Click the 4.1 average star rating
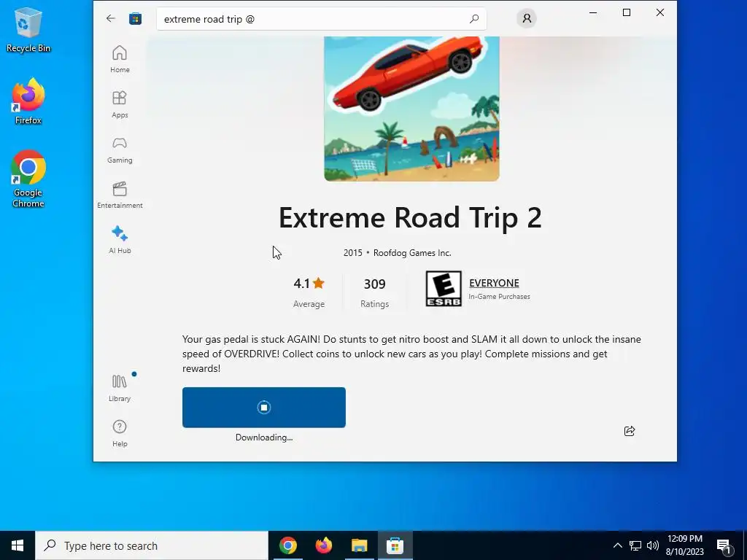The width and height of the screenshot is (747, 560). coord(309,284)
